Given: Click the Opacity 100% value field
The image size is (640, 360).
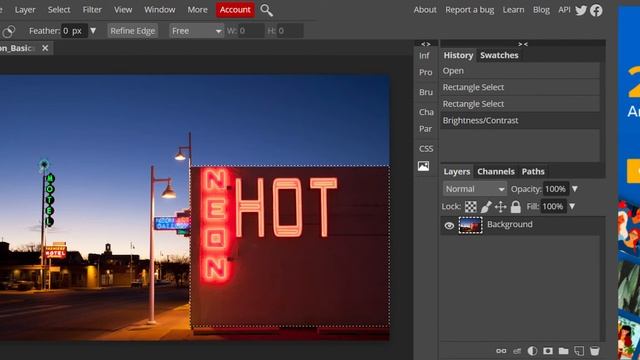Looking at the screenshot, I should pyautogui.click(x=556, y=189).
